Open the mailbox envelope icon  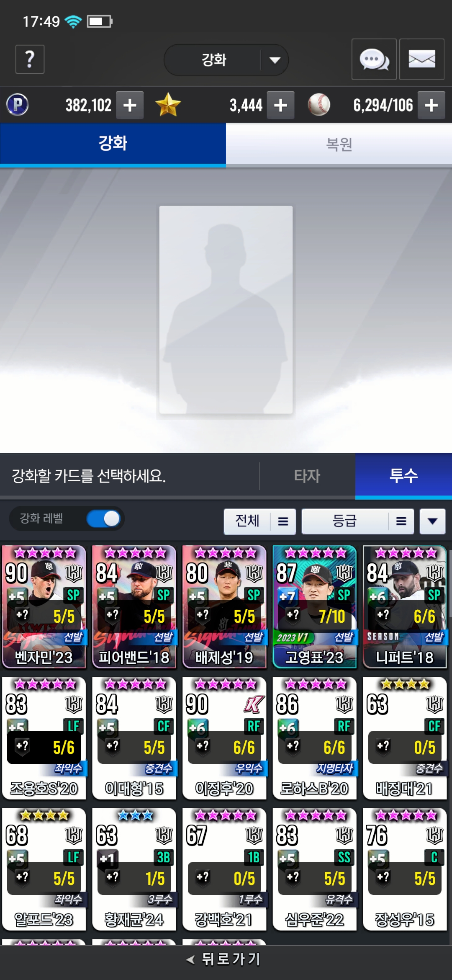click(422, 59)
